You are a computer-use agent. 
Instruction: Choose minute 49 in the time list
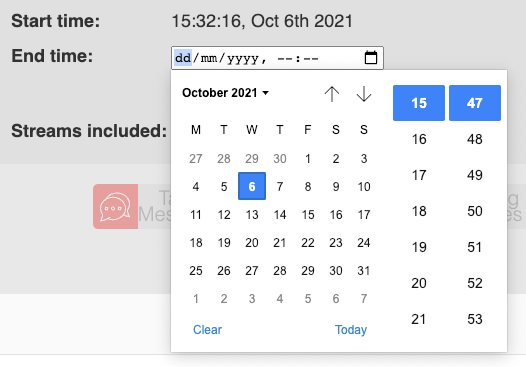[x=475, y=175]
